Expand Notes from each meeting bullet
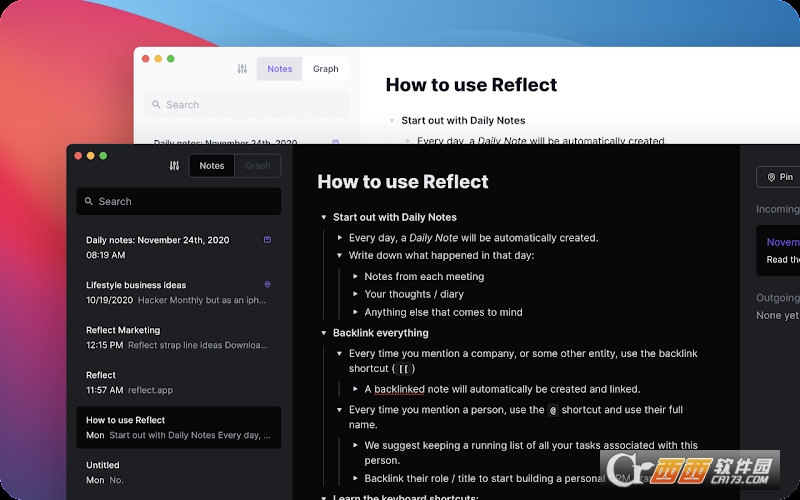The height and width of the screenshot is (500, 800). (355, 277)
